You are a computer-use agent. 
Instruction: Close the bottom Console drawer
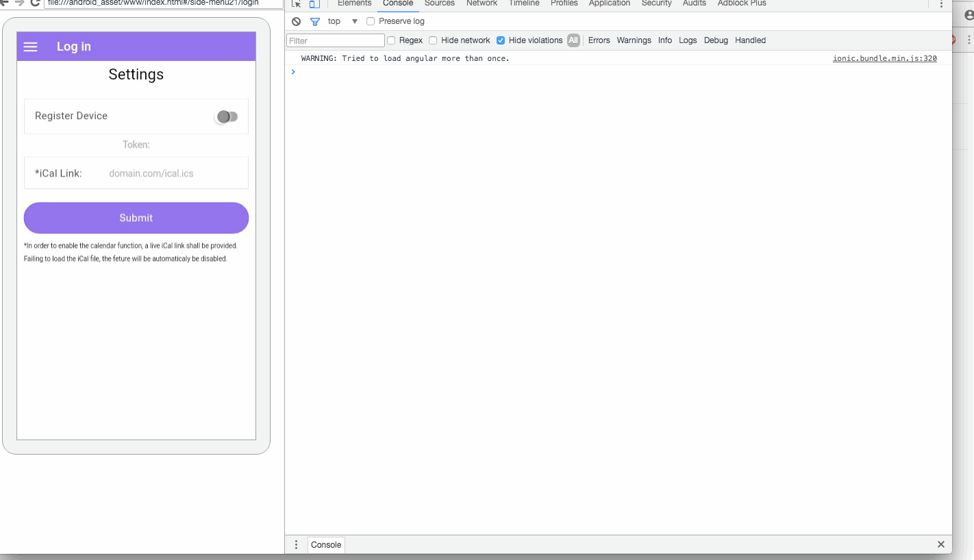[941, 544]
